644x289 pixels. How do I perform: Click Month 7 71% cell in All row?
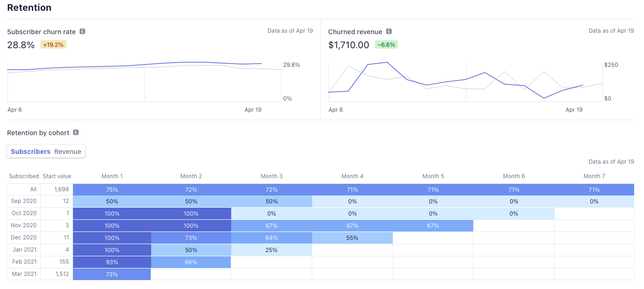point(594,189)
